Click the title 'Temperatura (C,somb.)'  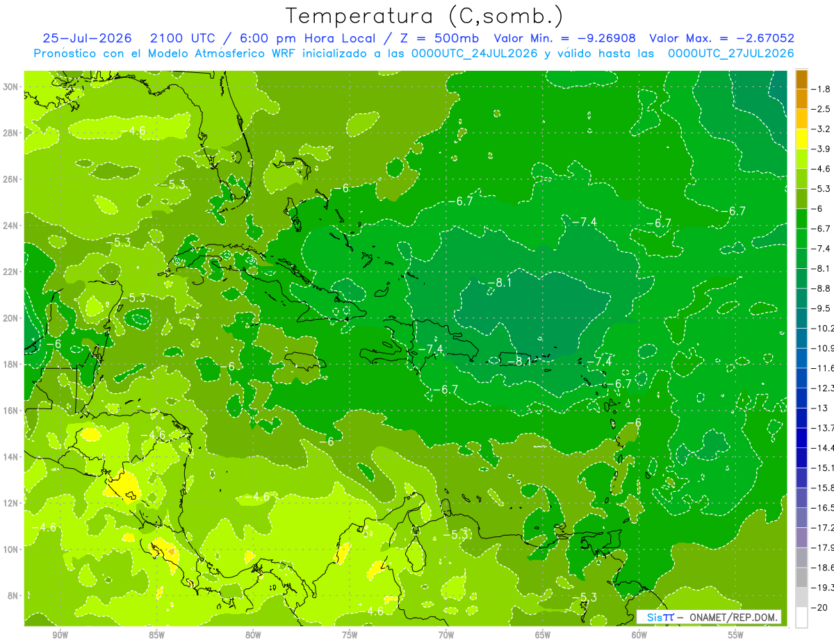point(425,16)
